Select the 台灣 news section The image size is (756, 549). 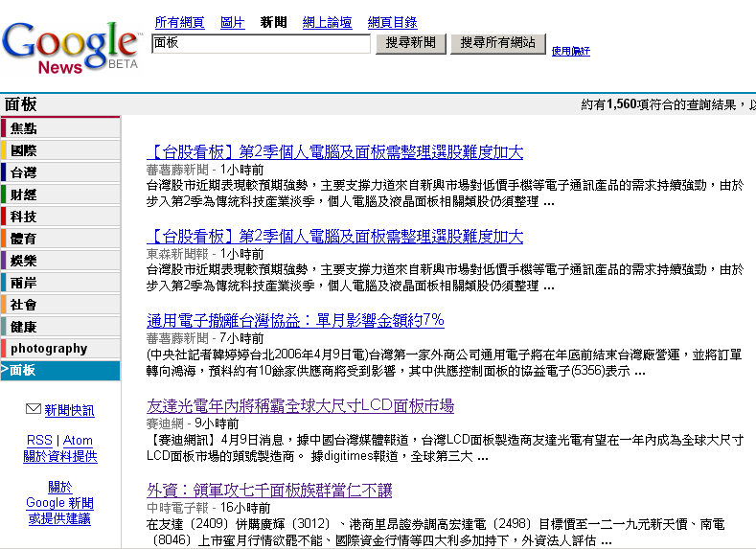coord(60,172)
